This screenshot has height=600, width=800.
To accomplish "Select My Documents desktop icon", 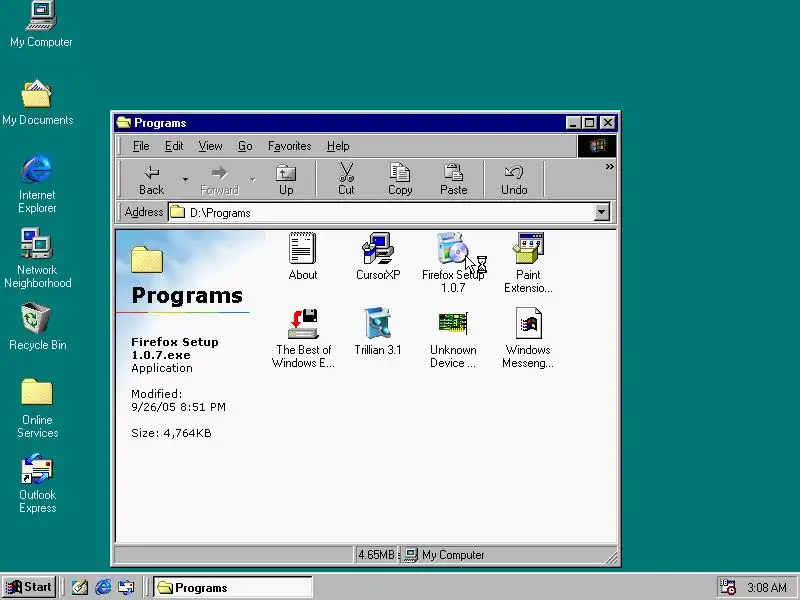I will pos(37,103).
